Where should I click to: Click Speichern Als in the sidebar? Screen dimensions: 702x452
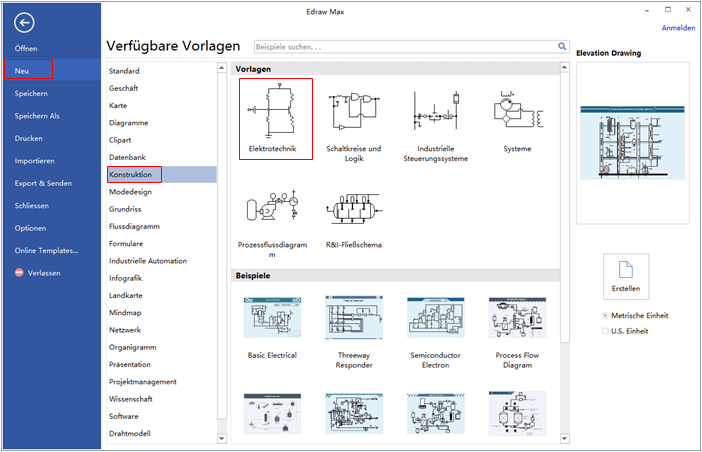[37, 115]
